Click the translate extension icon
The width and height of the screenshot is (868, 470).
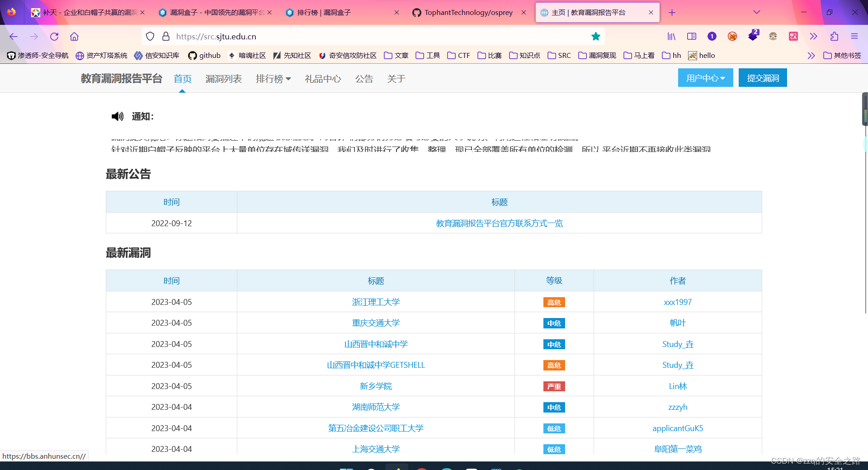point(793,36)
